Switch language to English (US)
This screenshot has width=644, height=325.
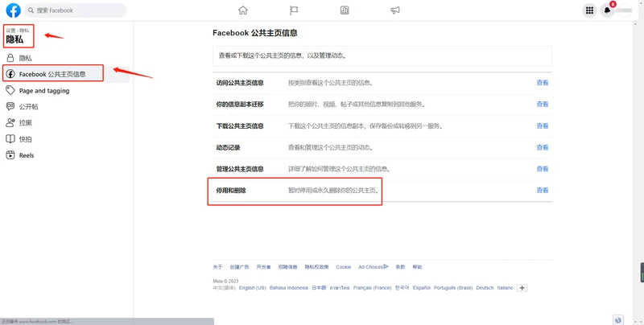pos(253,288)
